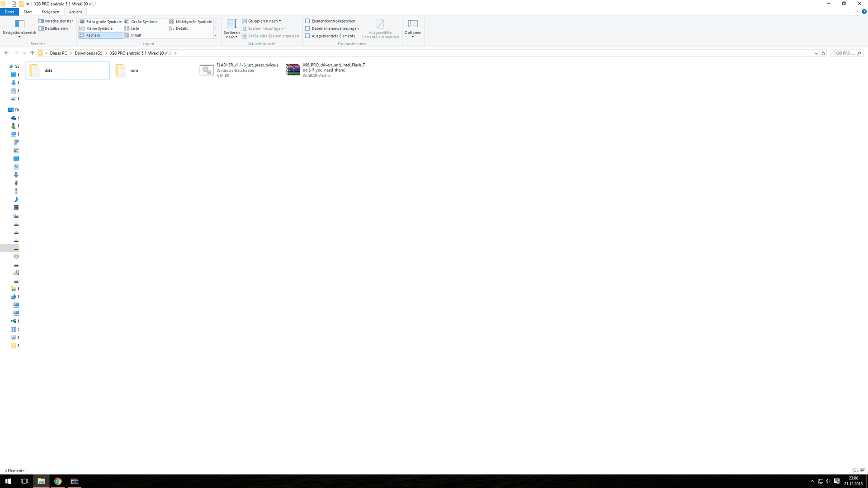This screenshot has height=488, width=868.
Task: Click the Videos filmstrip icon in sidebar
Action: pyautogui.click(x=16, y=207)
